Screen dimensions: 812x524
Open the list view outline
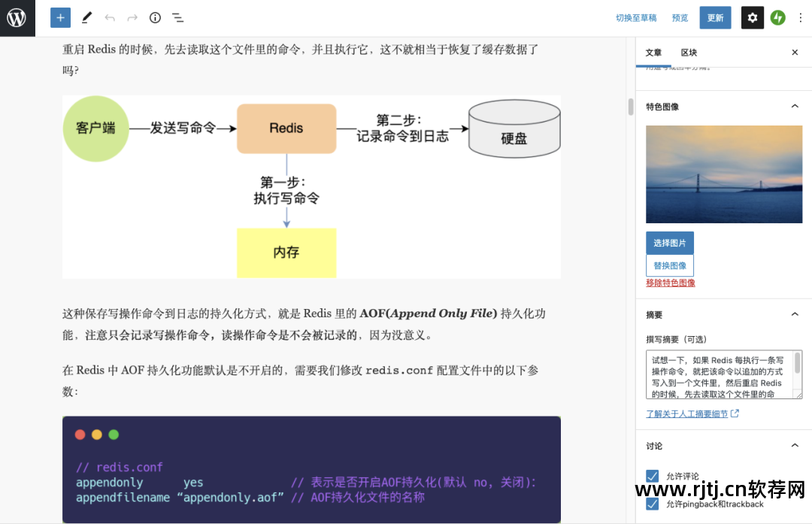[x=177, y=18]
